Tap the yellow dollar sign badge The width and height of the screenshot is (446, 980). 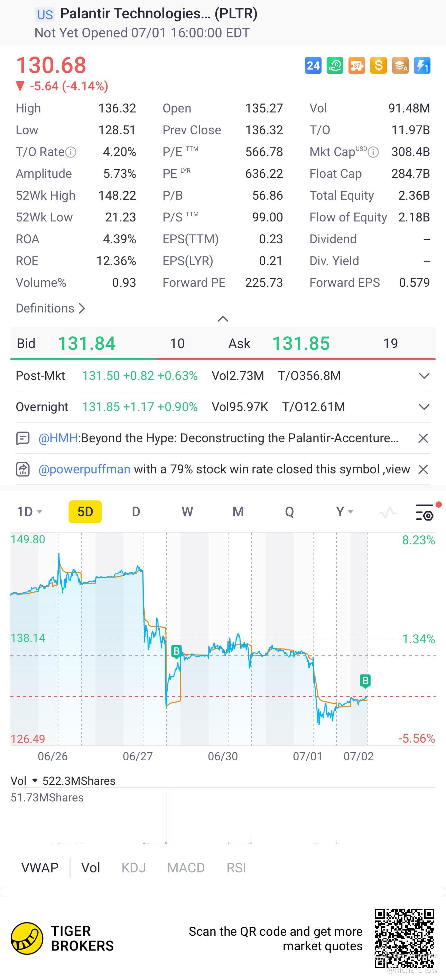[x=378, y=65]
